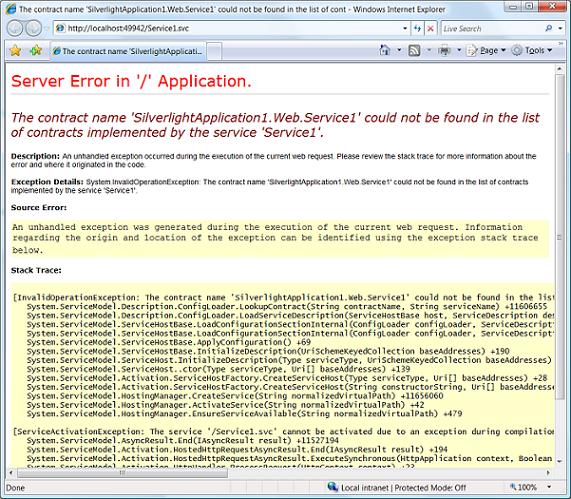This screenshot has width=571, height=499.
Task: Select the 'The contract name' tab
Action: tap(128, 51)
